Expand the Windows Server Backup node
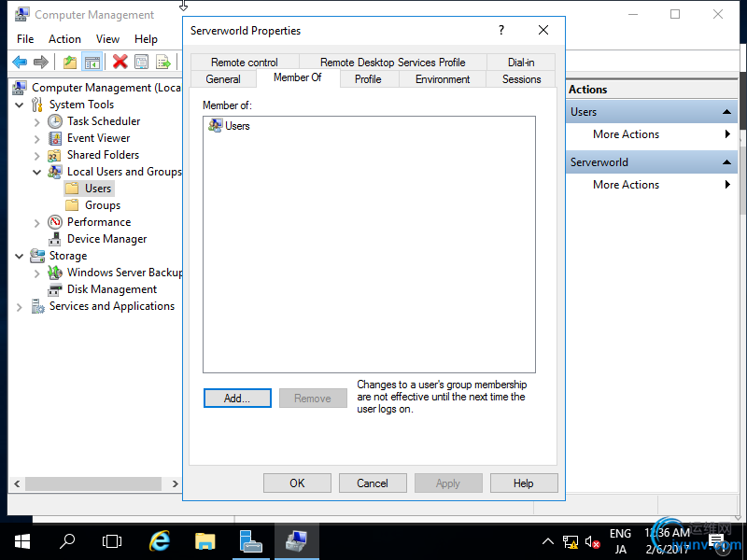The image size is (747, 560). [36, 273]
